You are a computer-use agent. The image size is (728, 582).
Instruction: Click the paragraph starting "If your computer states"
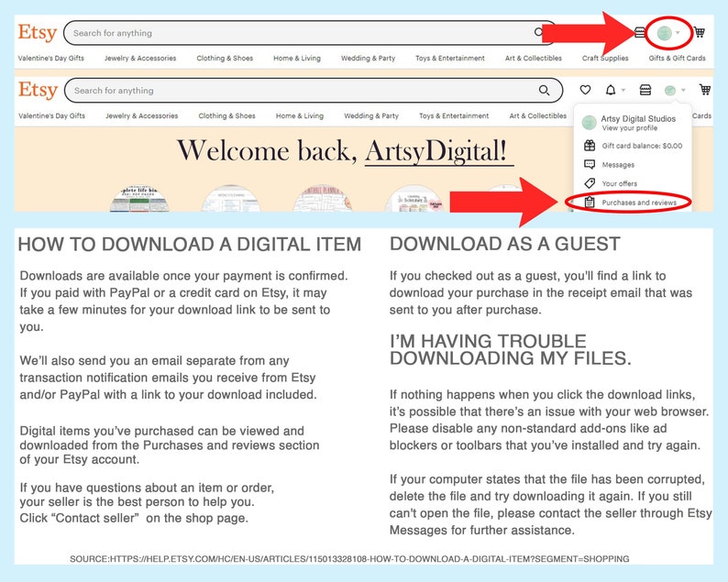(551, 504)
